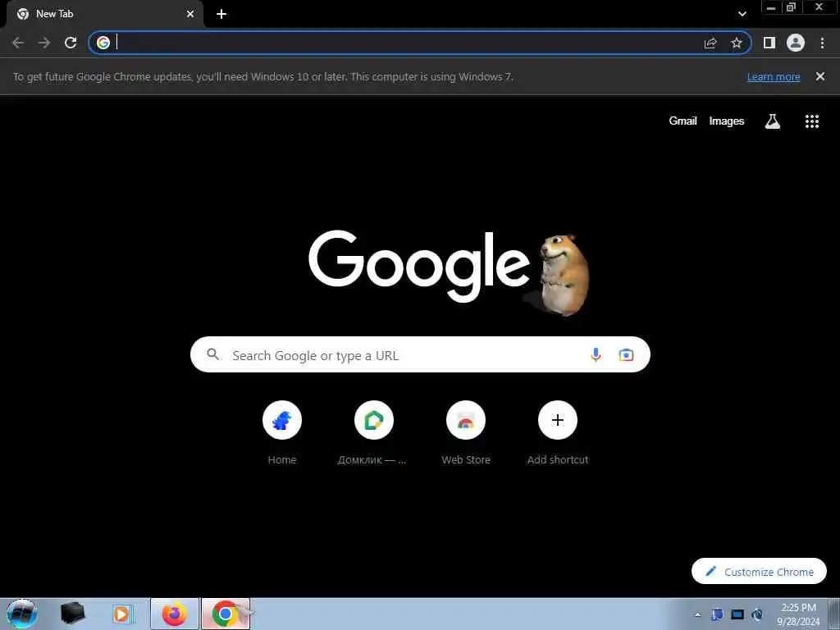Open the taskbar clock and date
840x630 pixels.
pyautogui.click(x=798, y=614)
